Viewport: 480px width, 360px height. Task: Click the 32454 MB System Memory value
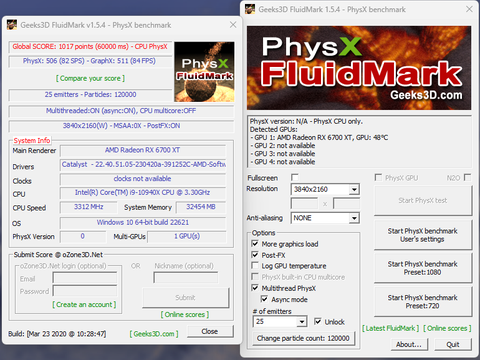coord(201,207)
